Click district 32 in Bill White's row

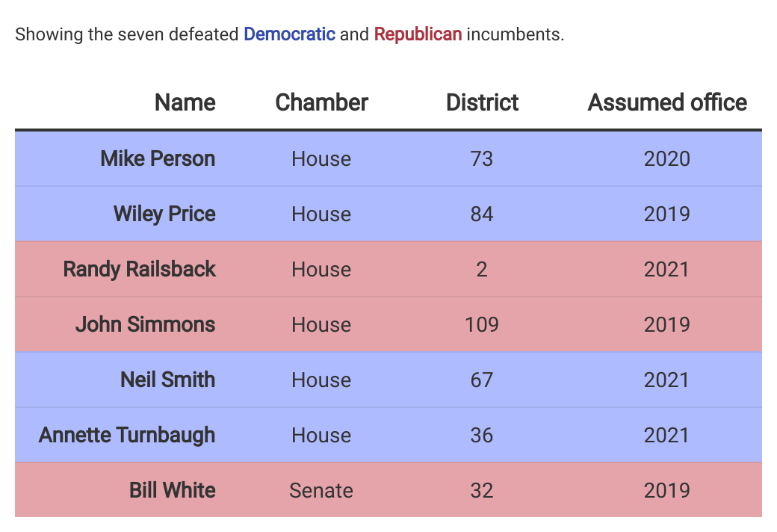click(482, 490)
